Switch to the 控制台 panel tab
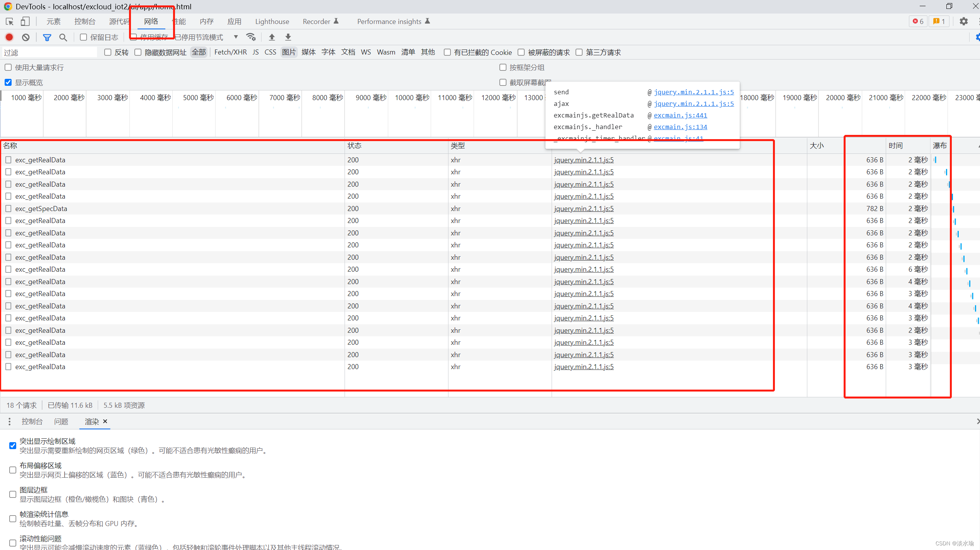 tap(85, 22)
